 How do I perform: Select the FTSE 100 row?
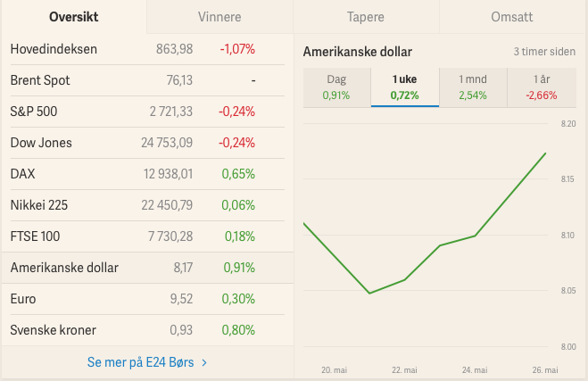(x=146, y=236)
